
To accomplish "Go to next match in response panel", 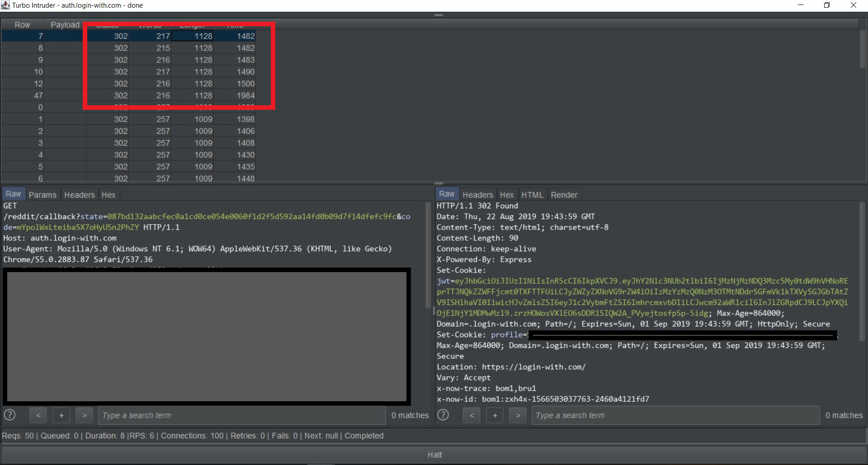I will point(518,415).
